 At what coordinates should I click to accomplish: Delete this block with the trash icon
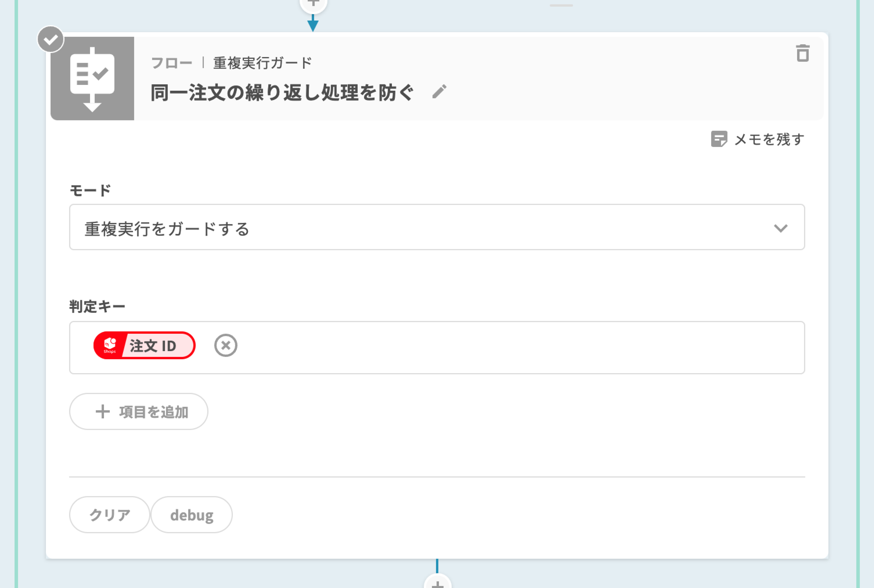802,53
